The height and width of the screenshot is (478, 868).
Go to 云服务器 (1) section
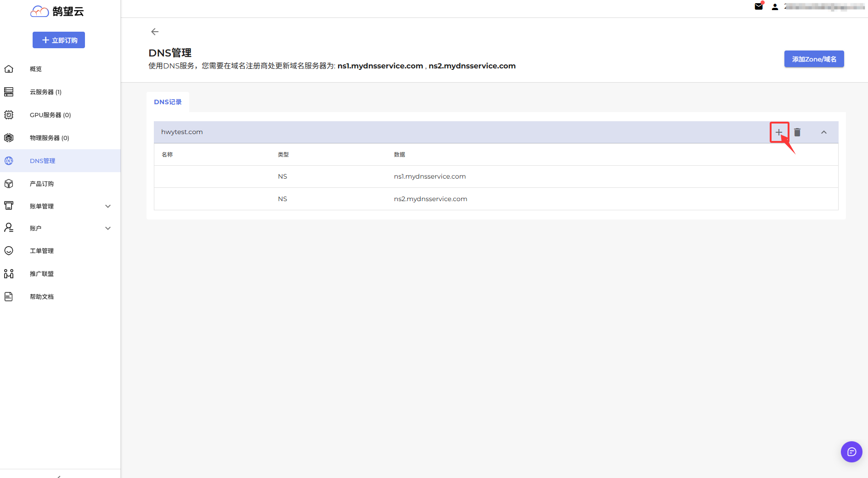[45, 92]
